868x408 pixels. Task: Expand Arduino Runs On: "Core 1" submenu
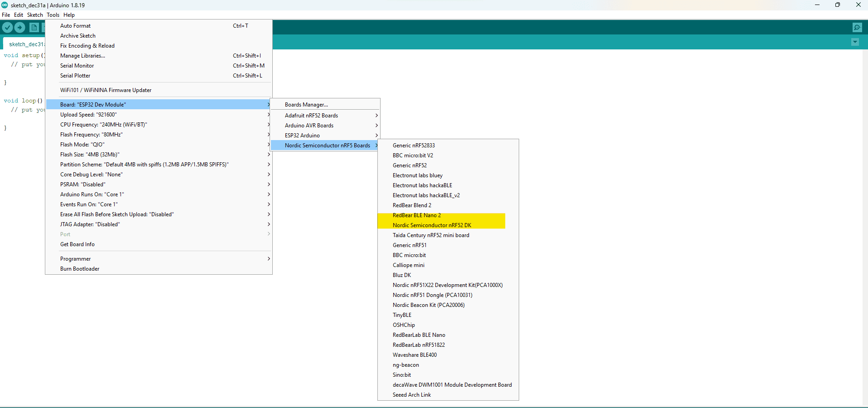tap(159, 194)
